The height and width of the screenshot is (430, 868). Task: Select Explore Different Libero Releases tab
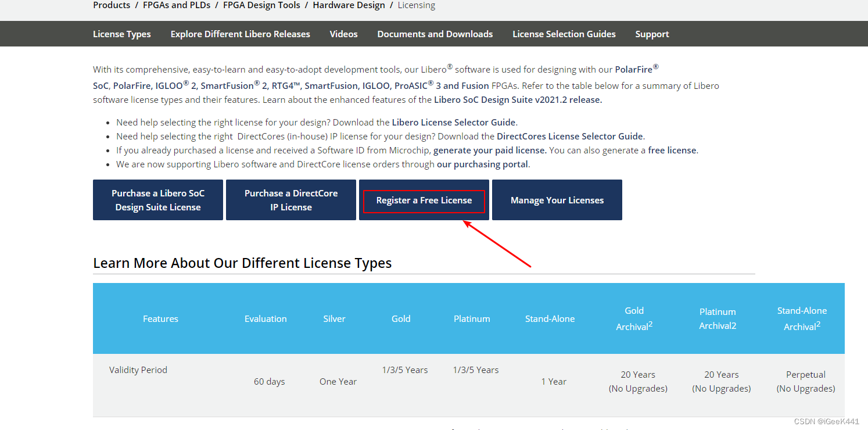[241, 34]
